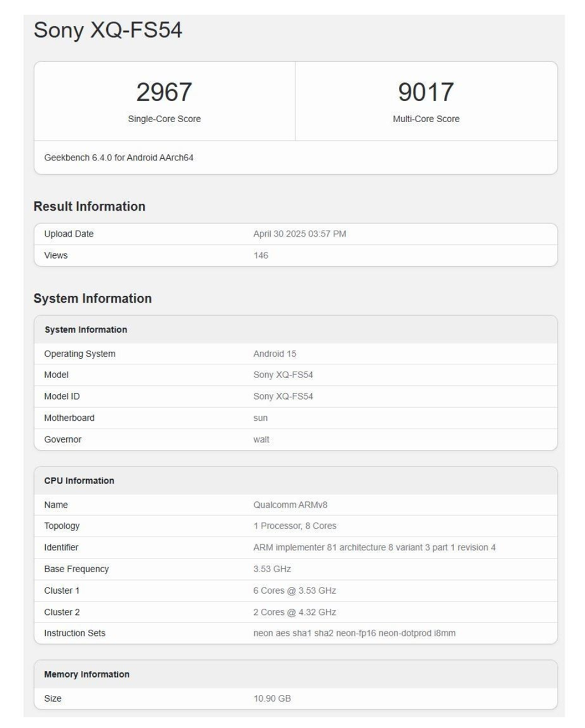Click the Instruction Sets value row
The height and width of the screenshot is (728, 585).
(x=354, y=633)
